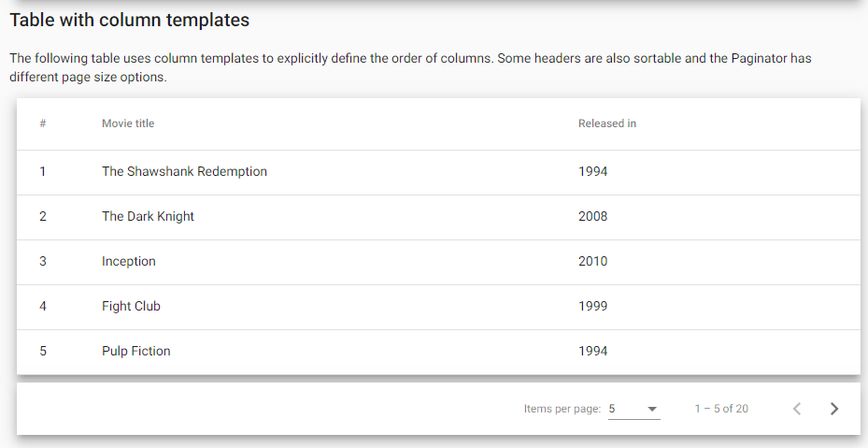
Task: Click the Table with column templates heading
Action: pos(130,20)
